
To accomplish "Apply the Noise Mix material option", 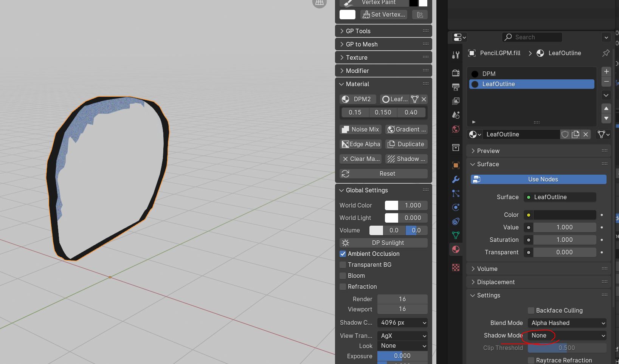I will [x=360, y=129].
